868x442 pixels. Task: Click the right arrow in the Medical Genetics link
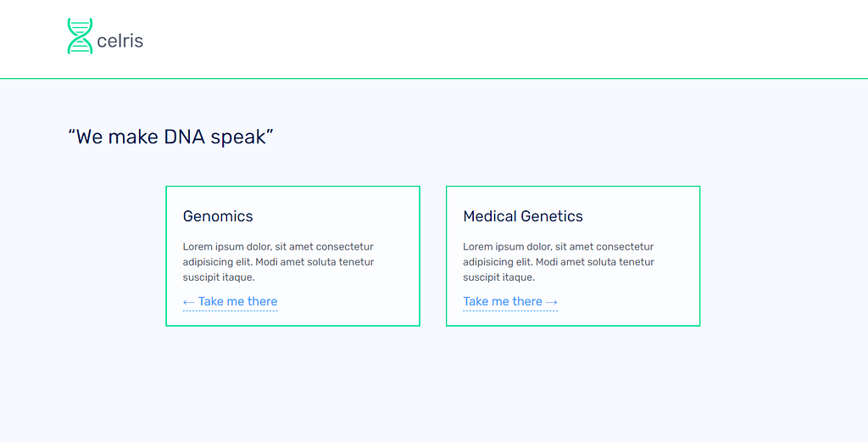click(x=552, y=302)
